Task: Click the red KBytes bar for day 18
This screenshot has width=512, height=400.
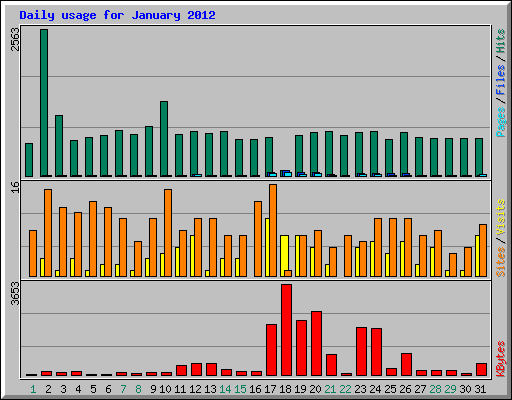Action: coord(286,330)
